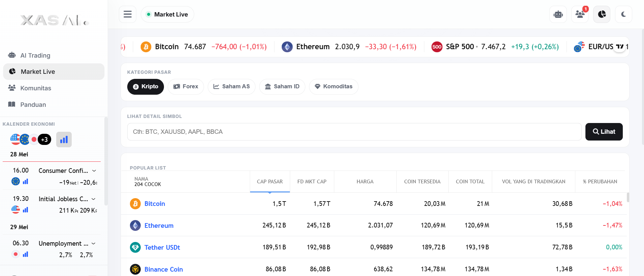644x276 pixels.
Task: Click the table vertical scrollbar
Action: point(628,197)
